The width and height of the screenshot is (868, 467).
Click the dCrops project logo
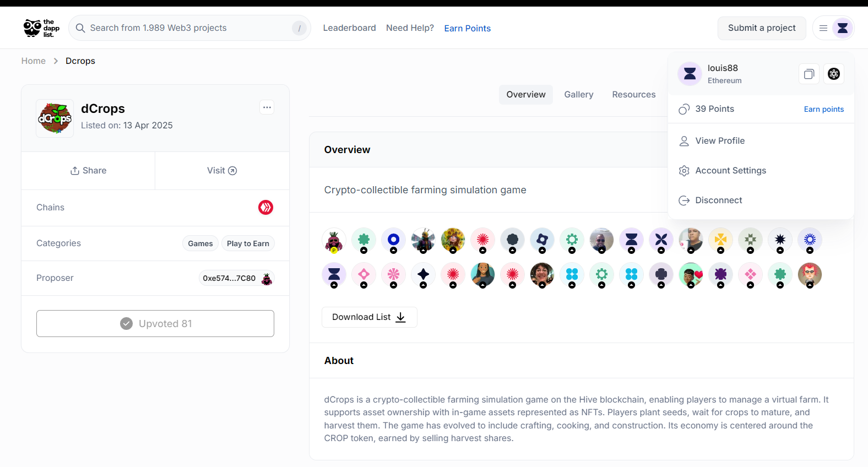55,118
